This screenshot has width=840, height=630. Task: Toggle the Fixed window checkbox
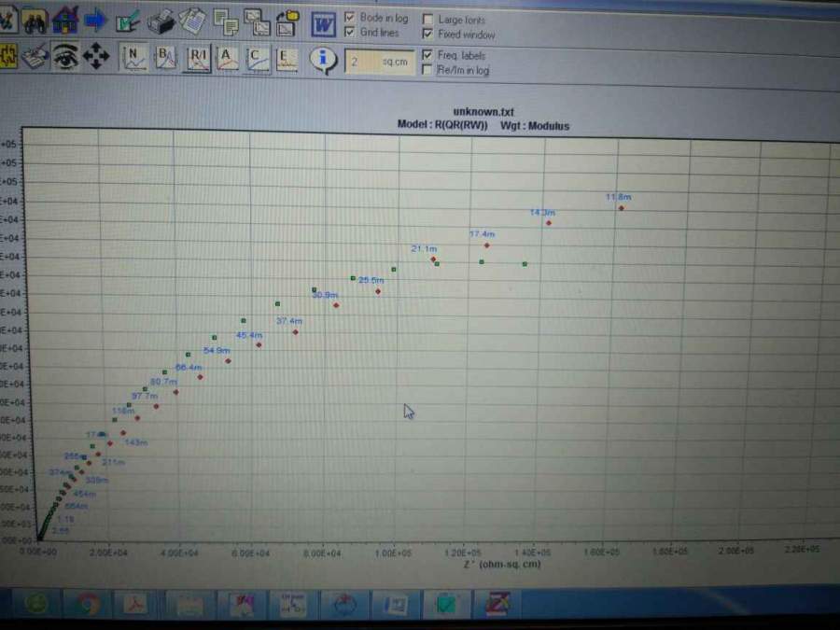coord(427,34)
